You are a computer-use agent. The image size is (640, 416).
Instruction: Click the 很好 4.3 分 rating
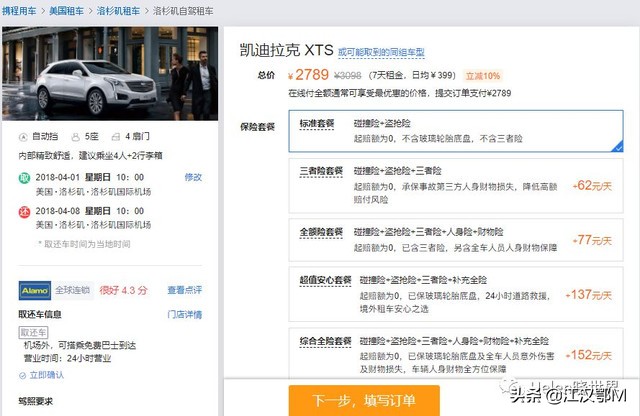click(x=123, y=290)
